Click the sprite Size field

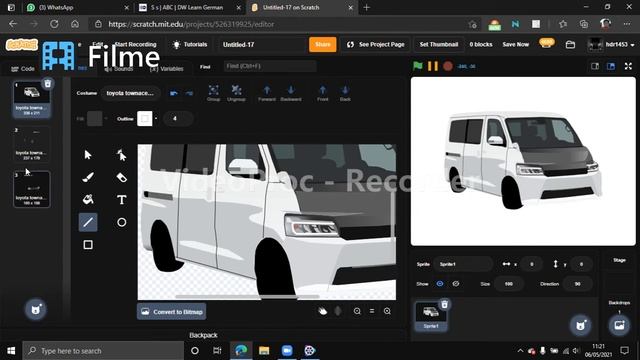[509, 284]
